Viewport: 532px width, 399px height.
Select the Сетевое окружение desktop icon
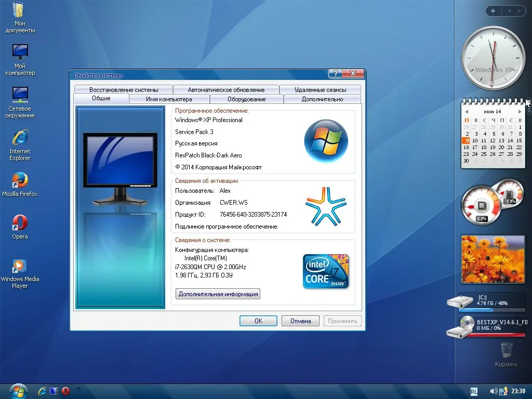(x=20, y=102)
